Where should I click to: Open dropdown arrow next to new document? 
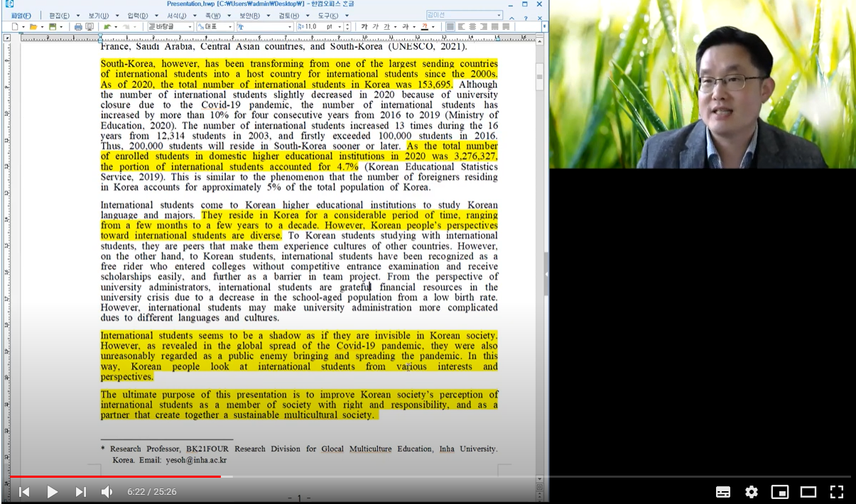[23, 27]
